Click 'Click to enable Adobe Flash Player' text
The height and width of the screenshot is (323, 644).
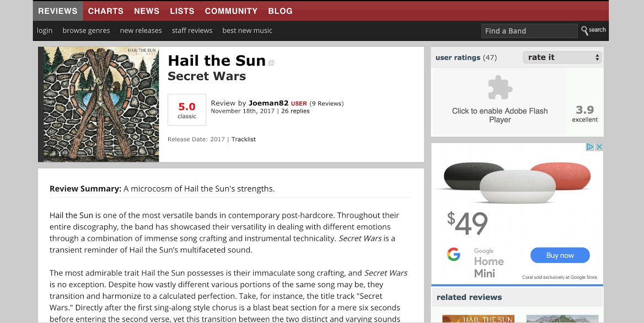coord(500,115)
